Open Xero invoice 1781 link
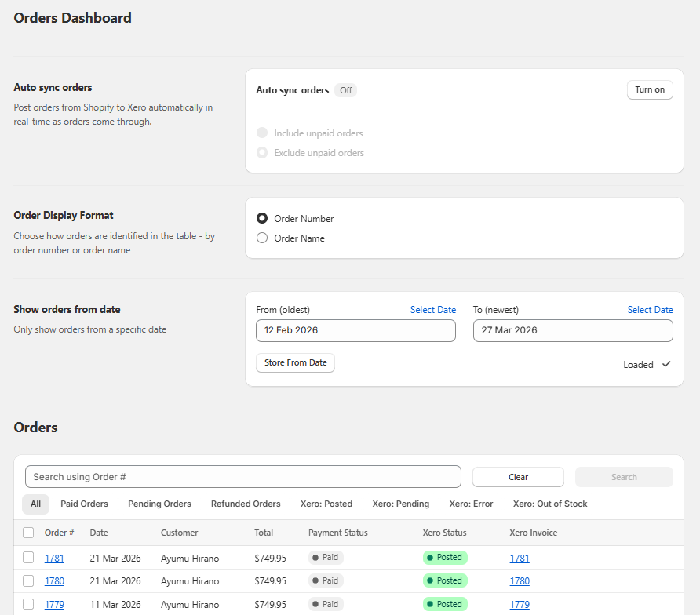 (x=520, y=559)
